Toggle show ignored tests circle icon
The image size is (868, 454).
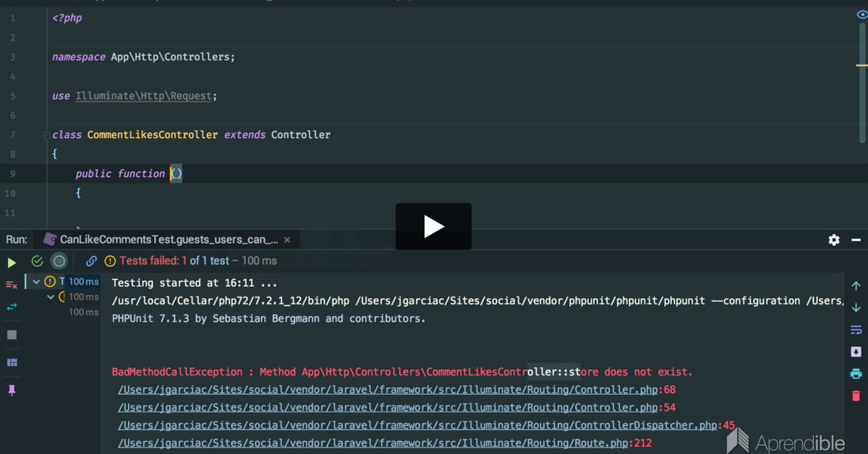59,261
